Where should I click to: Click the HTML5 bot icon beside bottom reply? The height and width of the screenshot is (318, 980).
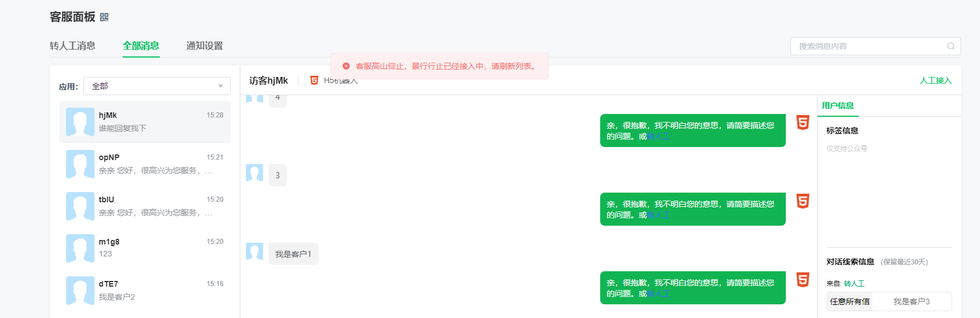click(x=803, y=280)
